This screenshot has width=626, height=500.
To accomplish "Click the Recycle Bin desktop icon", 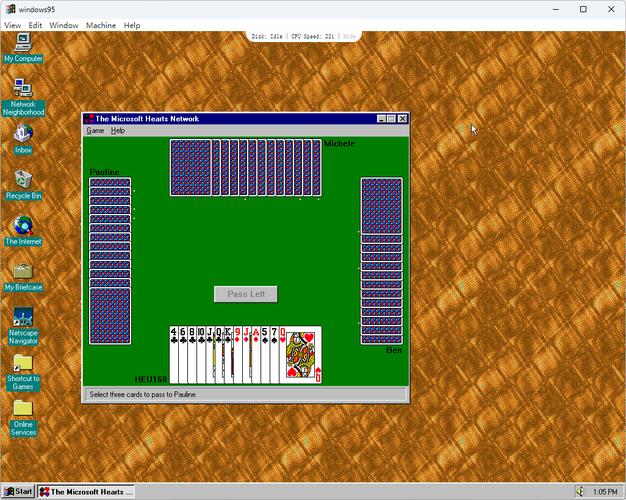I will 23,185.
